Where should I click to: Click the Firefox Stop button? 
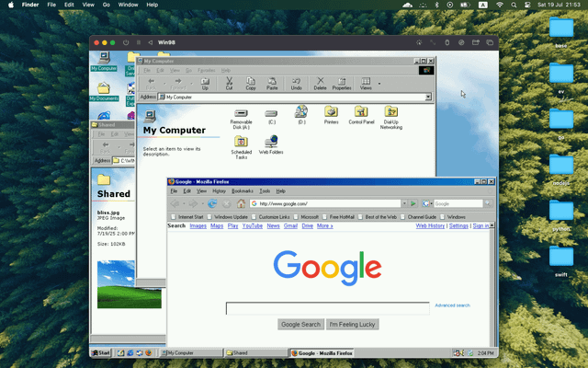tap(227, 203)
